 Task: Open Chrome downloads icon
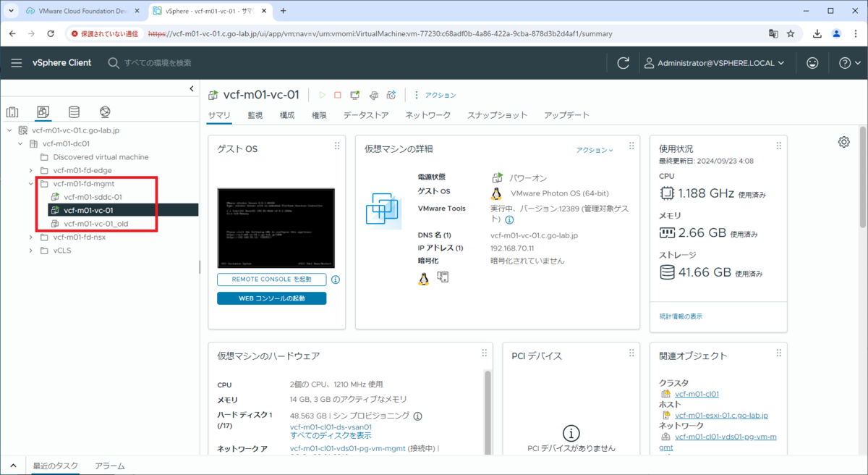click(817, 33)
